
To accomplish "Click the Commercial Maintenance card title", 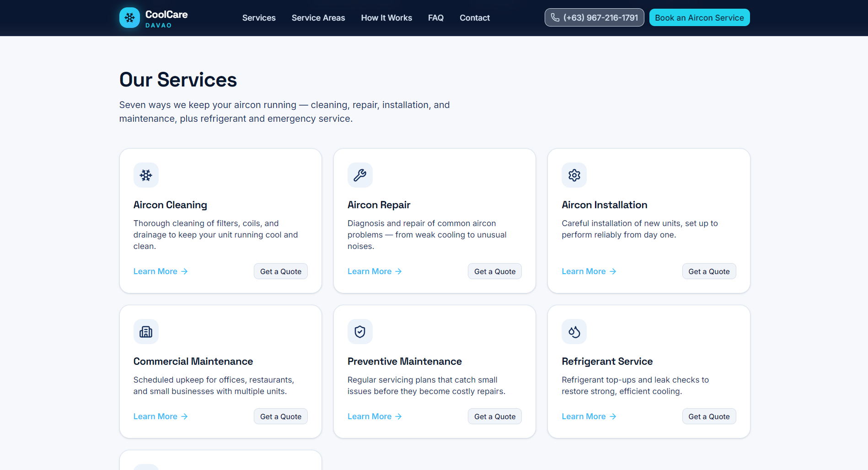I will click(x=193, y=362).
